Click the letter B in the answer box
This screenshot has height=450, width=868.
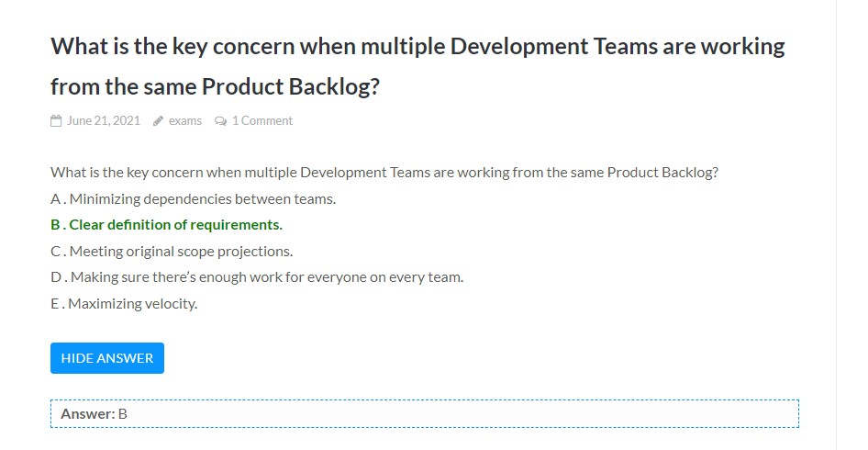click(123, 413)
